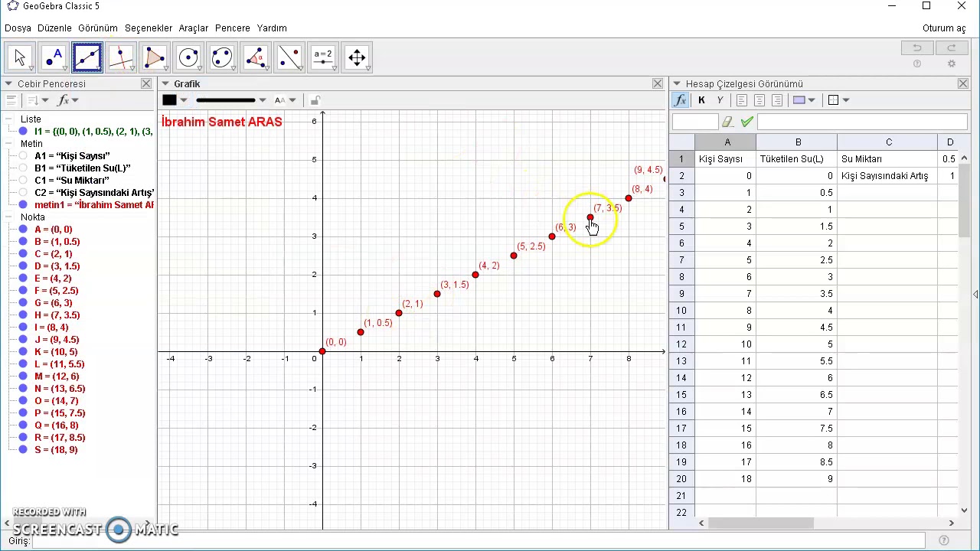Select spreadsheet row 10 header
The width and height of the screenshot is (980, 551).
681,311
